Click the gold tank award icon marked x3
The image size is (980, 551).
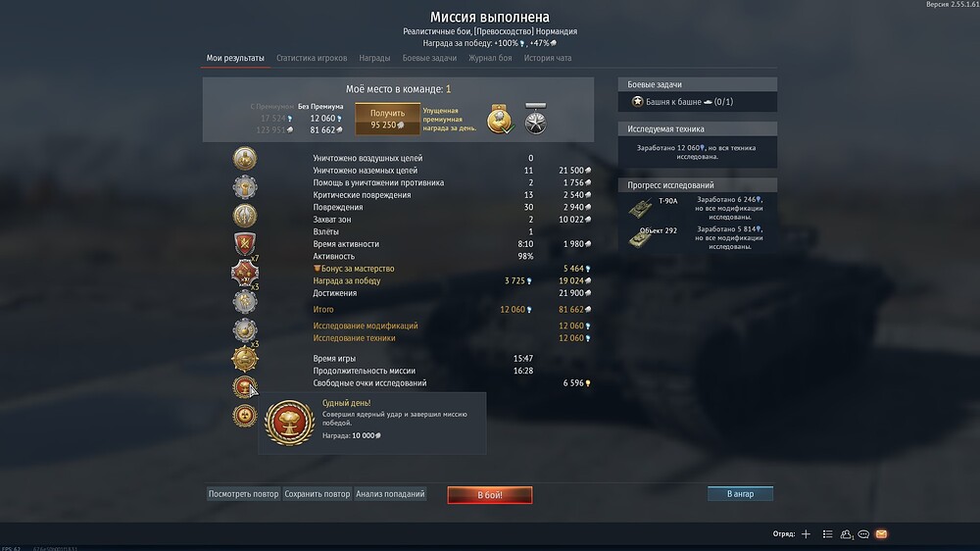pyautogui.click(x=244, y=359)
